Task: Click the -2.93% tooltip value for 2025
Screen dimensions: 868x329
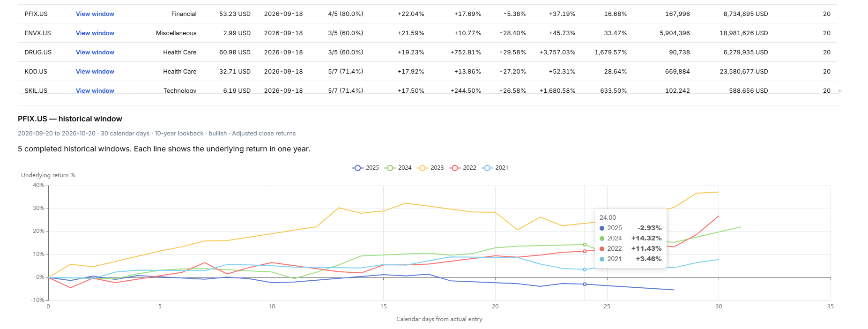Action: click(x=650, y=228)
